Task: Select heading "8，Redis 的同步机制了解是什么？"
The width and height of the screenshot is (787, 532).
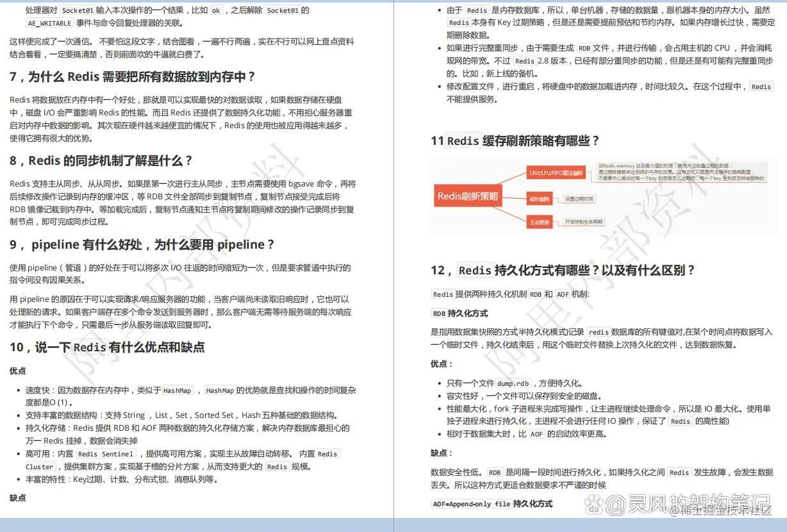Action: click(x=101, y=160)
